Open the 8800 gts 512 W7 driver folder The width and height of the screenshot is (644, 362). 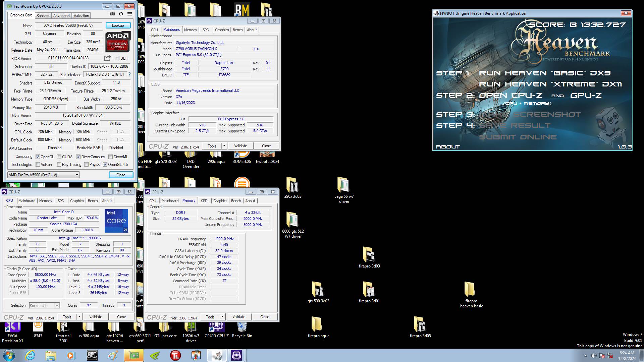coord(293,225)
